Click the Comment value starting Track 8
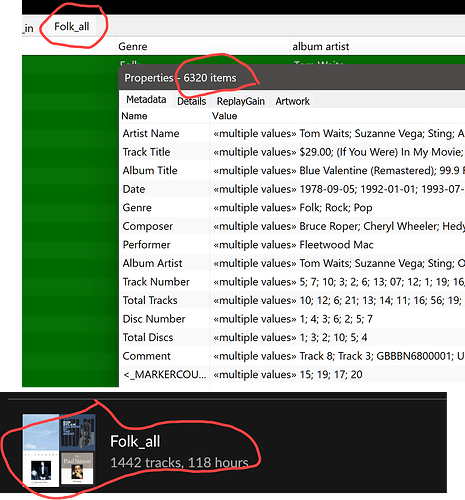Screen dimensions: 465x500 coord(339,356)
